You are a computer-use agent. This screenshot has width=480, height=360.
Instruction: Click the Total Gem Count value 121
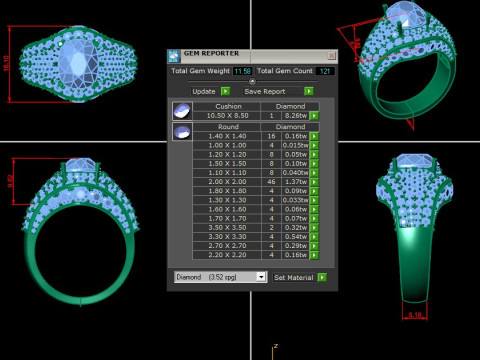click(325, 71)
